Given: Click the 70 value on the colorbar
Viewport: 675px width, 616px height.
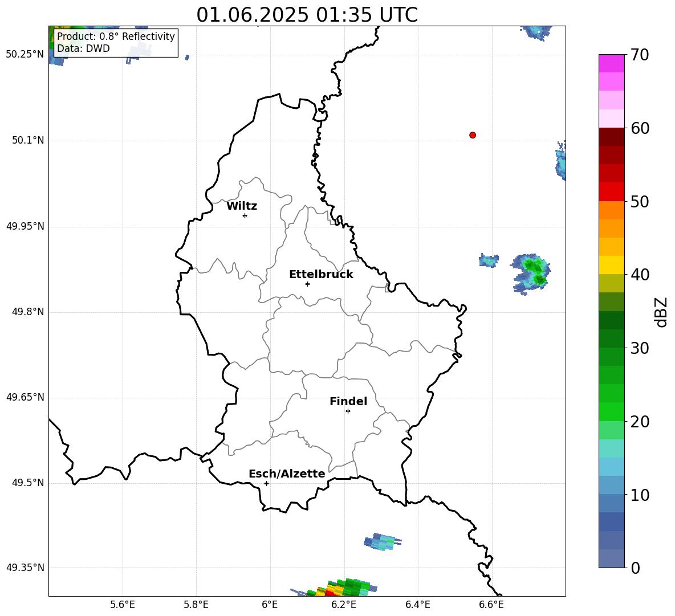Looking at the screenshot, I should (x=640, y=55).
